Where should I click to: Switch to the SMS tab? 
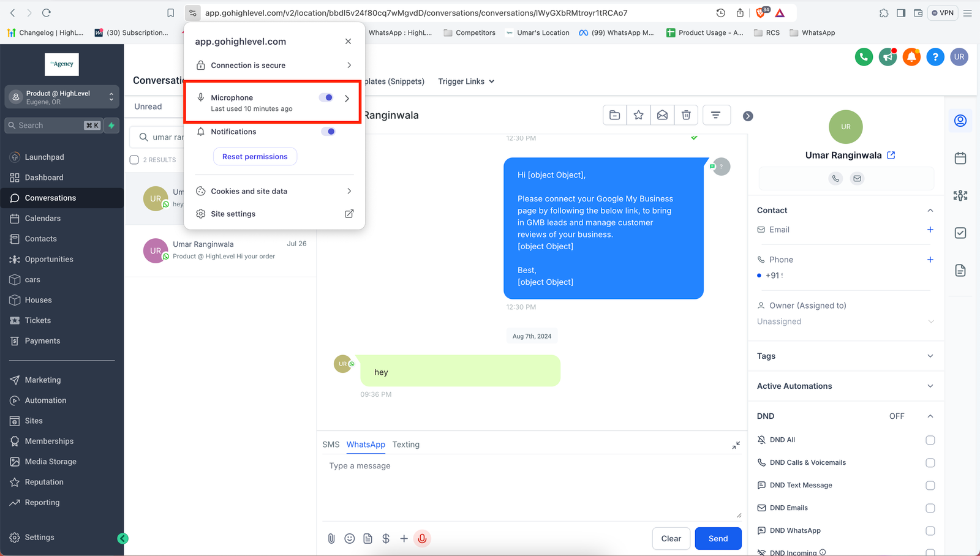[331, 445]
